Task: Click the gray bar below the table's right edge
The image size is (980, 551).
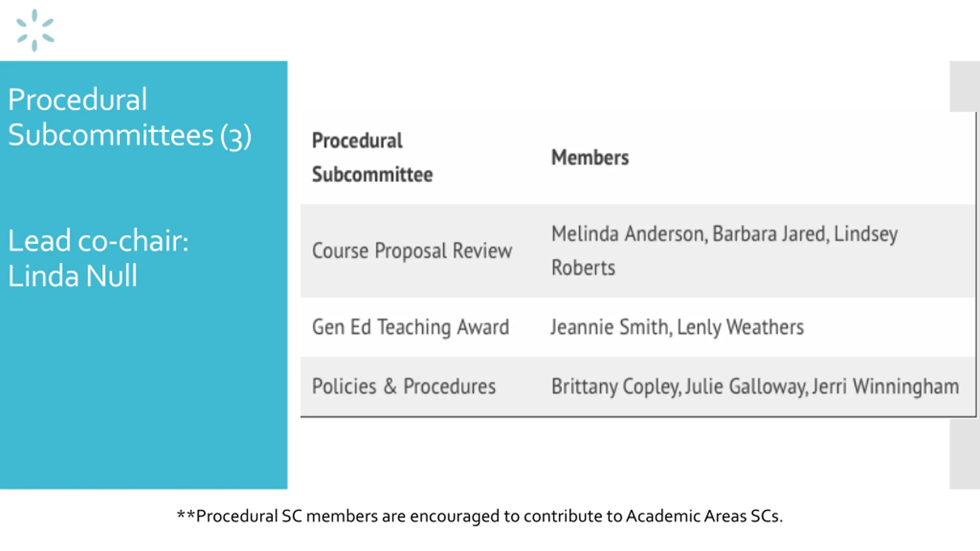Action: pyautogui.click(x=965, y=454)
